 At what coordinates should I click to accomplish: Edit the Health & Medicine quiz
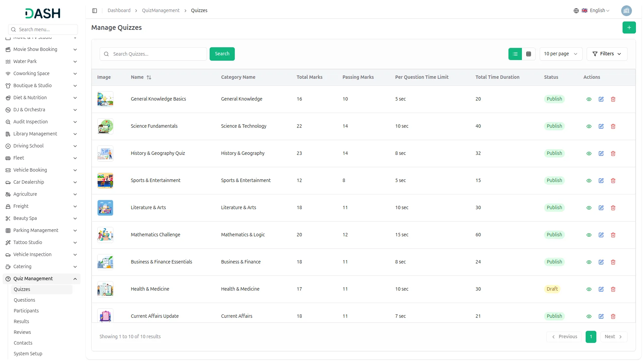601,289
